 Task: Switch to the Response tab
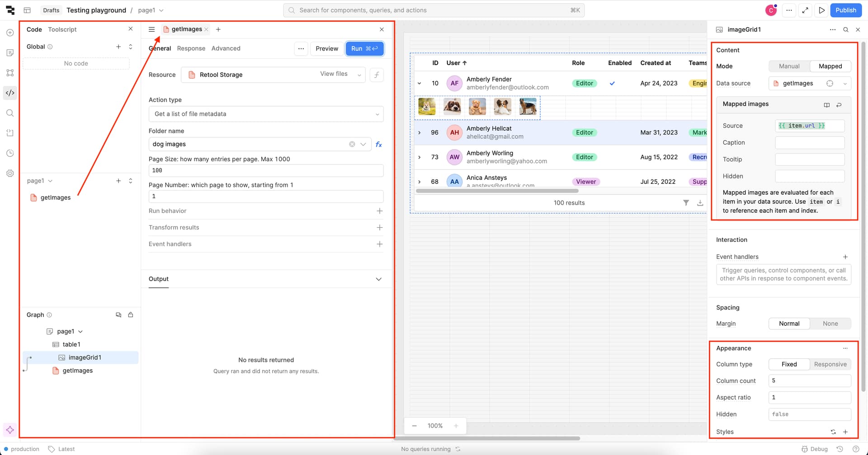[x=191, y=48]
